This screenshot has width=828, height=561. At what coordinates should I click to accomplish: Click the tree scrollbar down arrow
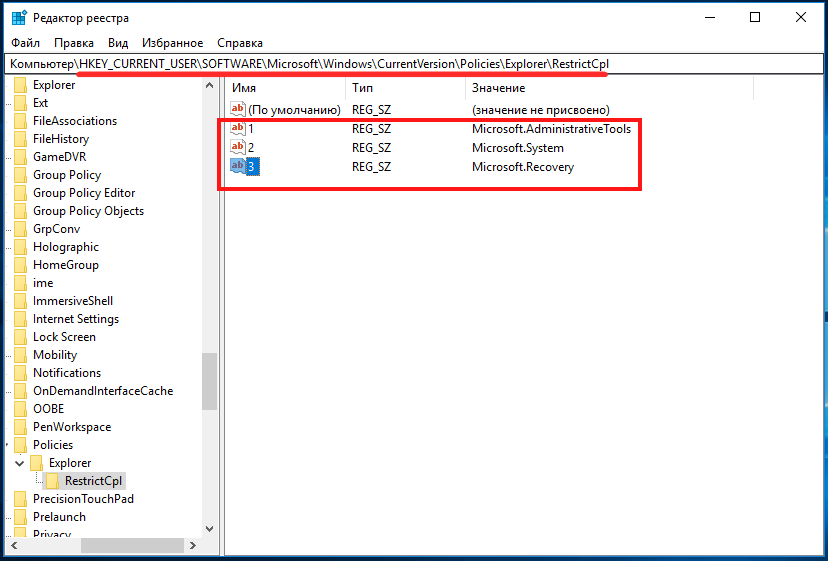[210, 529]
